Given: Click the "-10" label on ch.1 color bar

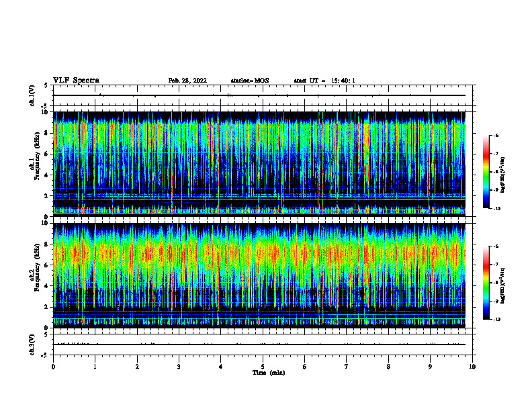Looking at the screenshot, I should [496, 209].
